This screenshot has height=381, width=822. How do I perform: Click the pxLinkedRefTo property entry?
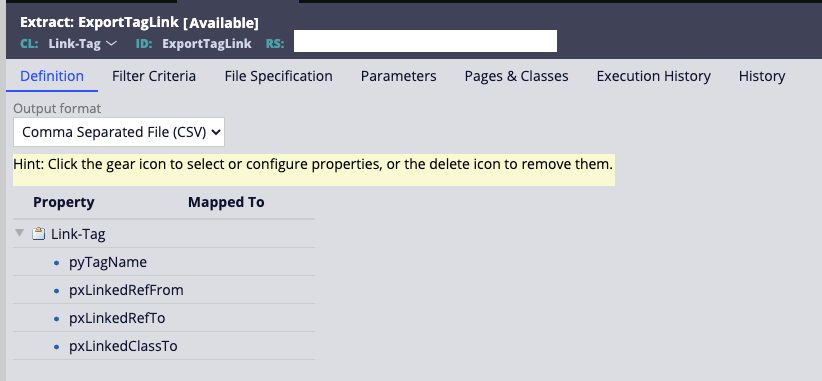117,318
